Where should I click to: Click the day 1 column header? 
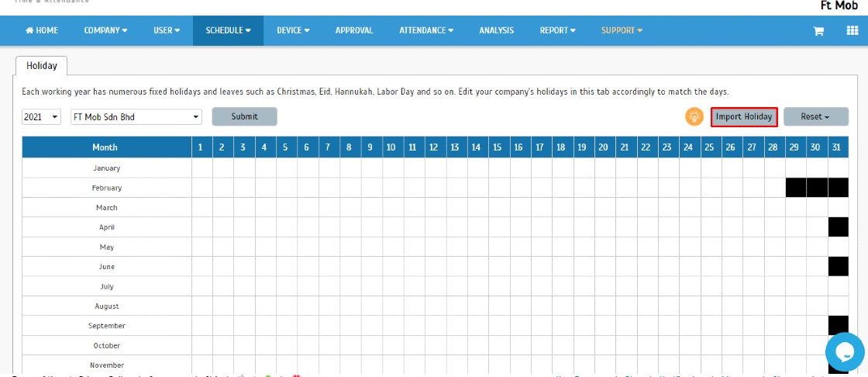tap(202, 147)
